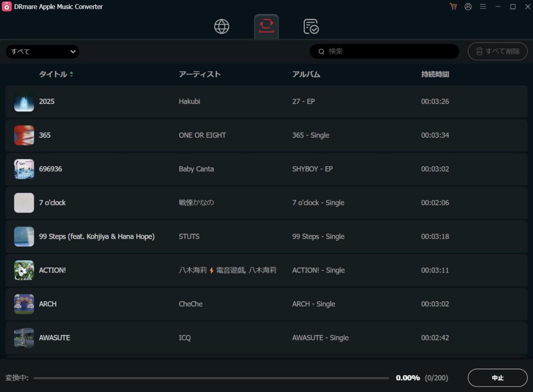Click duration 00:03:26
This screenshot has height=392, width=533.
coord(435,102)
